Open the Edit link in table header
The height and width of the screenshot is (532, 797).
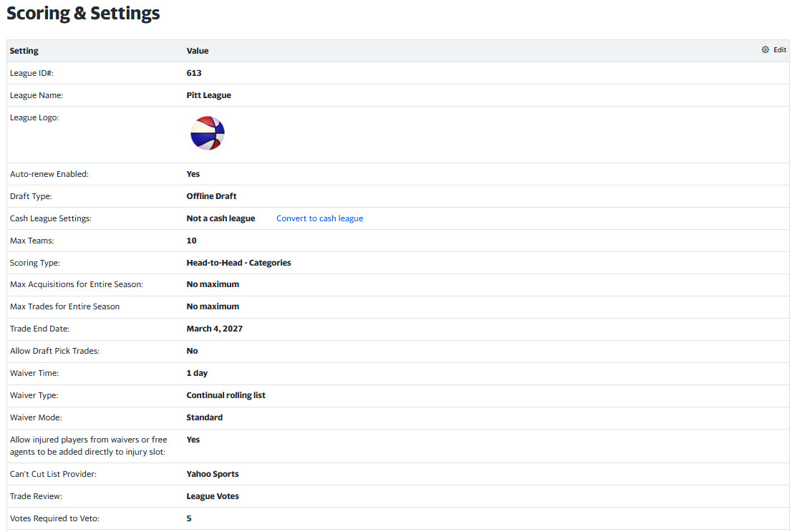[x=780, y=50]
